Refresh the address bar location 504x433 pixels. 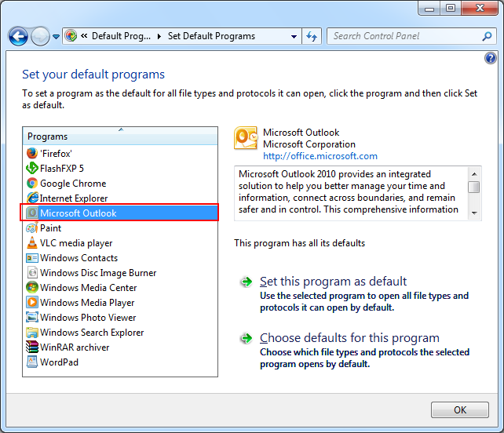[x=312, y=36]
